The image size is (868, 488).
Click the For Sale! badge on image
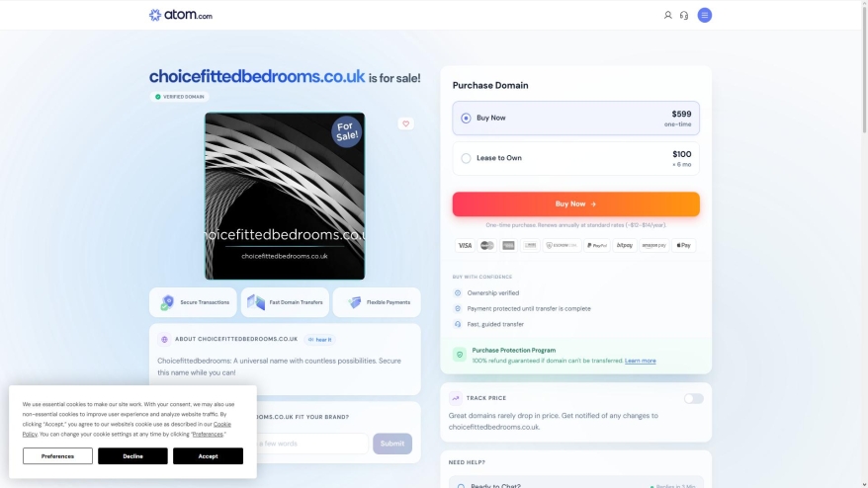[x=347, y=131]
